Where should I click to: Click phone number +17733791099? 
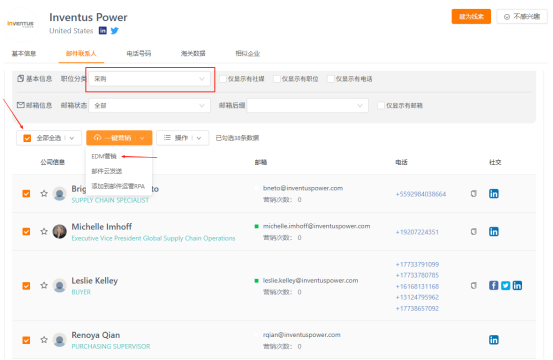[x=417, y=264]
